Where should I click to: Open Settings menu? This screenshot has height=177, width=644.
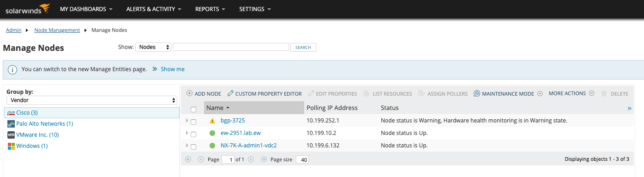[x=255, y=9]
